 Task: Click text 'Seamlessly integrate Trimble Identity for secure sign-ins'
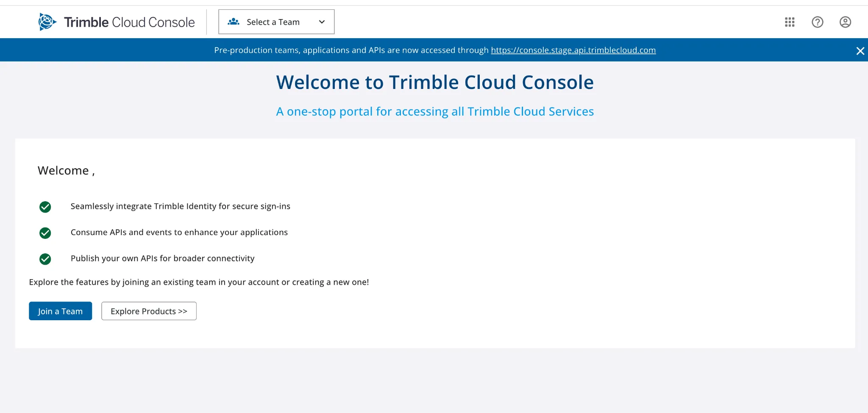point(181,206)
